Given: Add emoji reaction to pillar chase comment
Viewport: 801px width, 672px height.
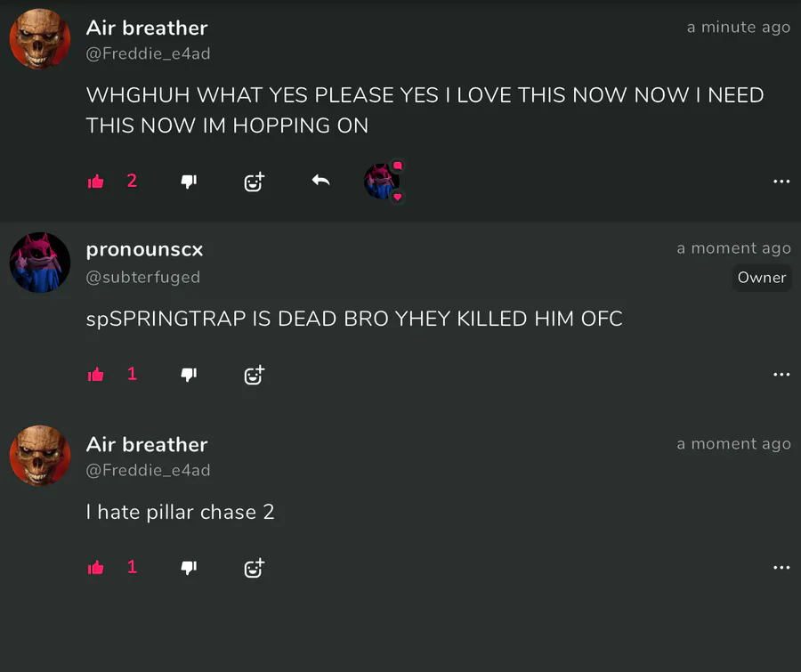Looking at the screenshot, I should [254, 568].
